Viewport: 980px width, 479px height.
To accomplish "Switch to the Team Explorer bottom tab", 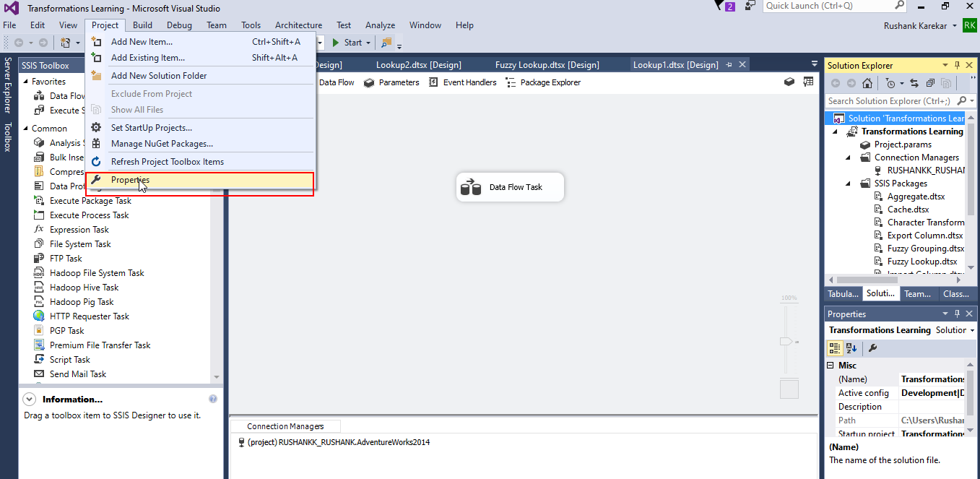I will click(x=918, y=294).
